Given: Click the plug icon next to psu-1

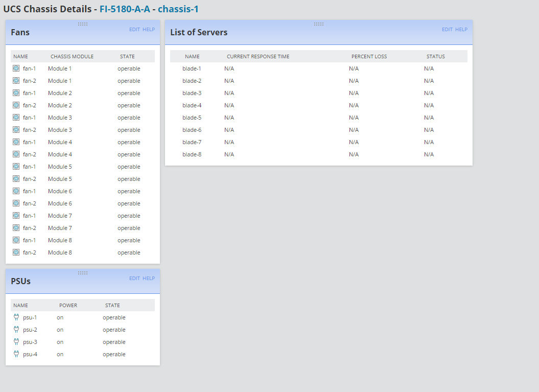Looking at the screenshot, I should [x=16, y=317].
